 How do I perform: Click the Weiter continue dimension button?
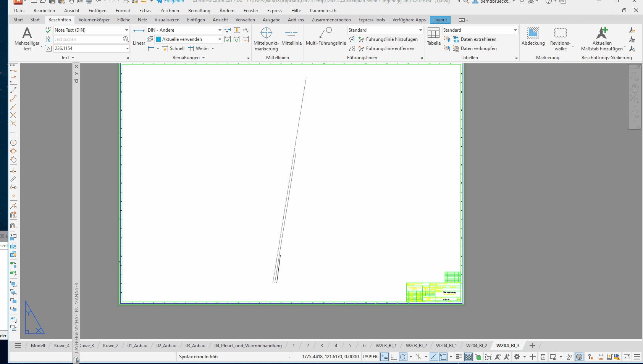(198, 48)
